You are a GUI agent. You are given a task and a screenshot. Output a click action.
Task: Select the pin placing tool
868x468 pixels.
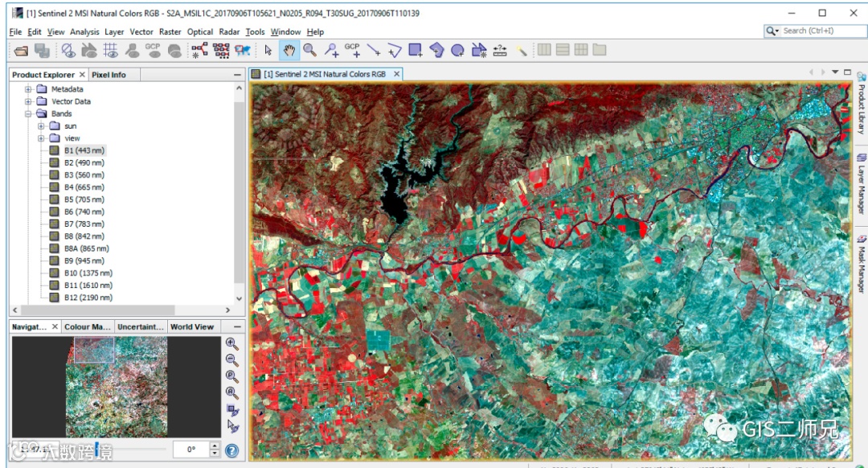pyautogui.click(x=332, y=51)
